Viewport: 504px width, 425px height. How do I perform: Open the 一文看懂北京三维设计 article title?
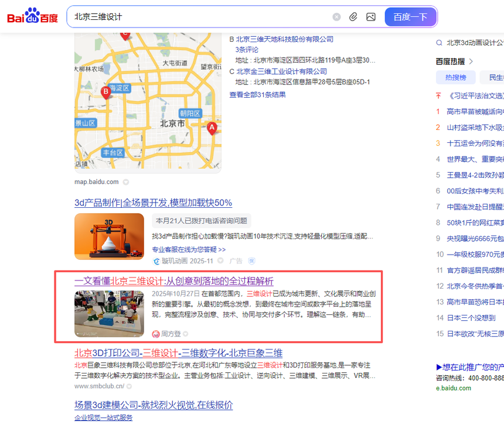tap(173, 281)
